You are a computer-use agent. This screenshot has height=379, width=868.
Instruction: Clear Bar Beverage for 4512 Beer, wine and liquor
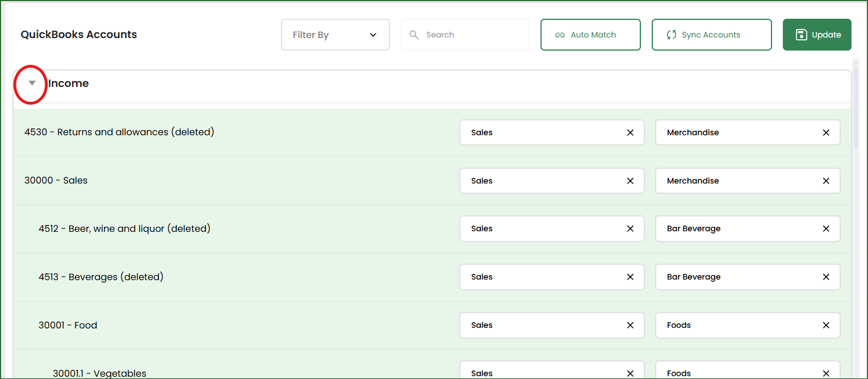[826, 228]
